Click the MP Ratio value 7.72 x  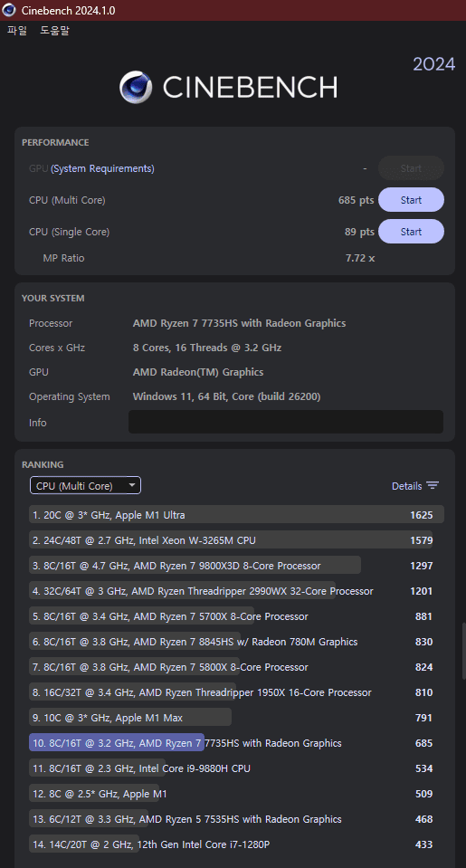(x=360, y=258)
